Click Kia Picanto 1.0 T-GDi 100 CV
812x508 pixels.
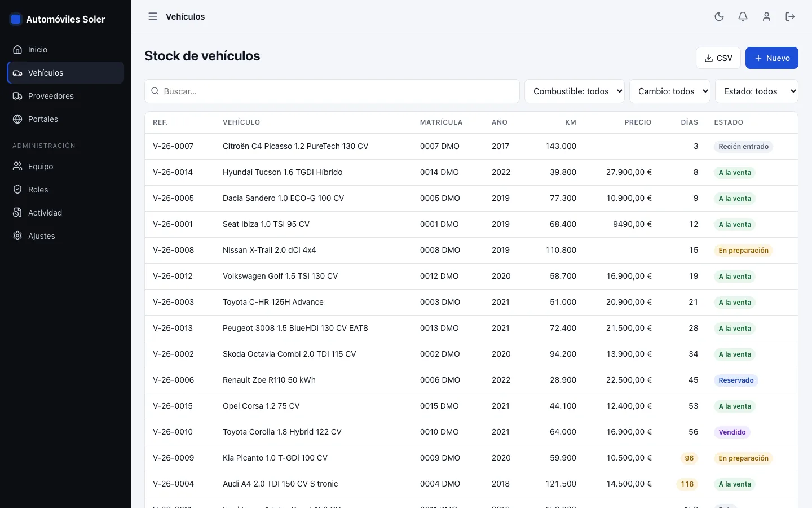point(275,458)
